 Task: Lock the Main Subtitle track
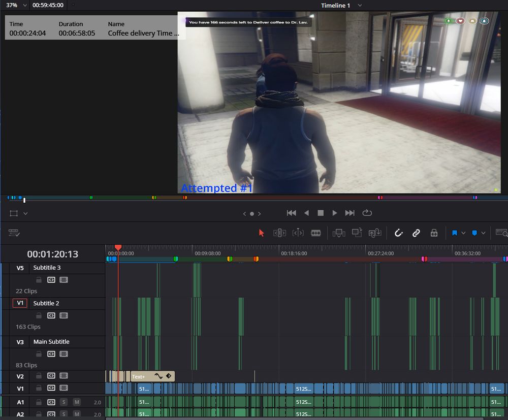click(x=39, y=354)
